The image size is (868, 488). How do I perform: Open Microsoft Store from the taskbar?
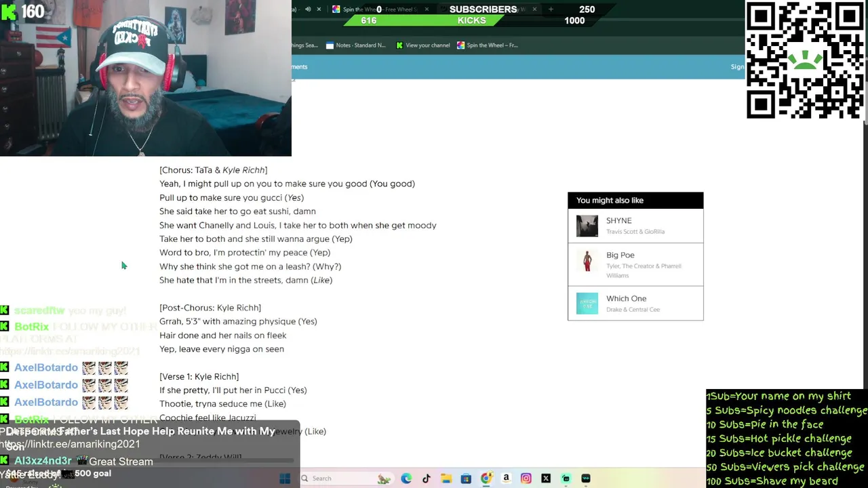[x=466, y=479]
